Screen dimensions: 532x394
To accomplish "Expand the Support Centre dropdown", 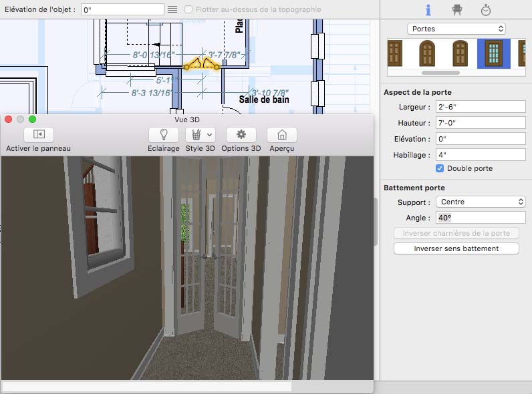I will pos(480,202).
